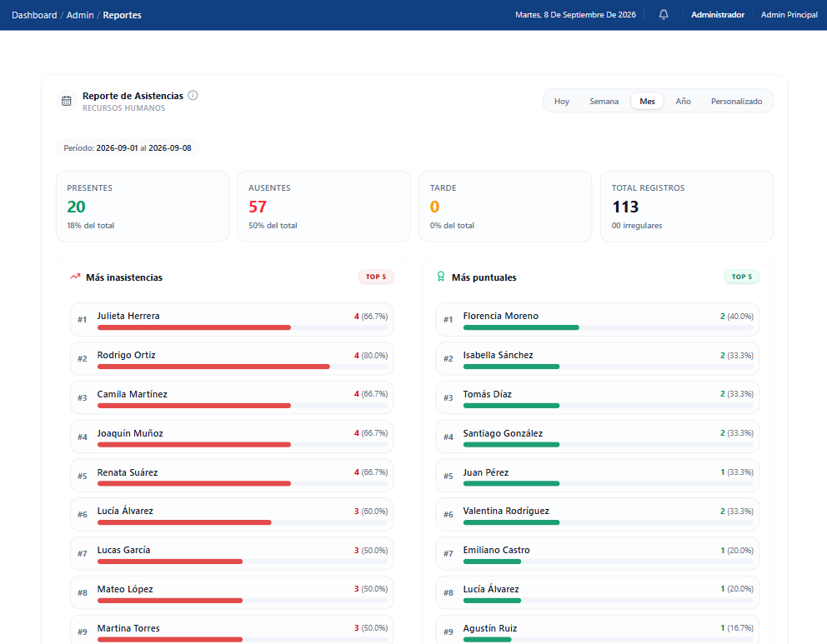The width and height of the screenshot is (827, 644).
Task: Open the Admin breadcrumb link
Action: (80, 15)
